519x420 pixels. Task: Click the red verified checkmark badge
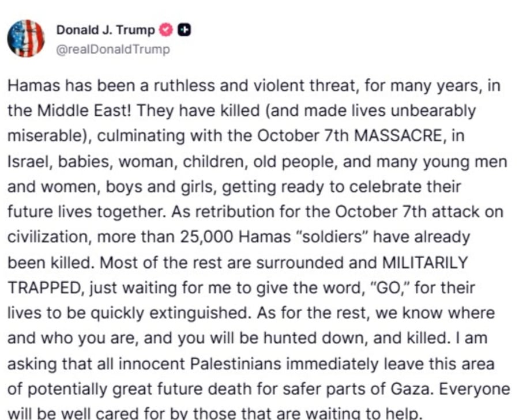(166, 30)
